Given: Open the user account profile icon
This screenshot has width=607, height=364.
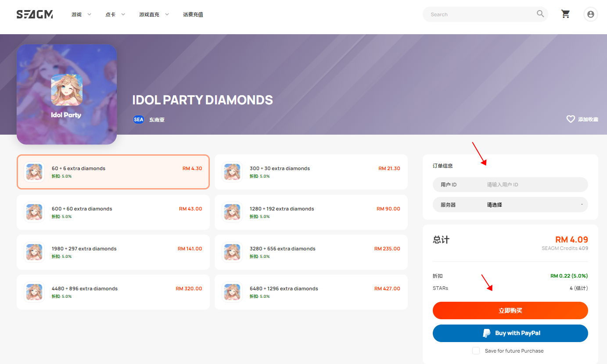Looking at the screenshot, I should point(591,14).
